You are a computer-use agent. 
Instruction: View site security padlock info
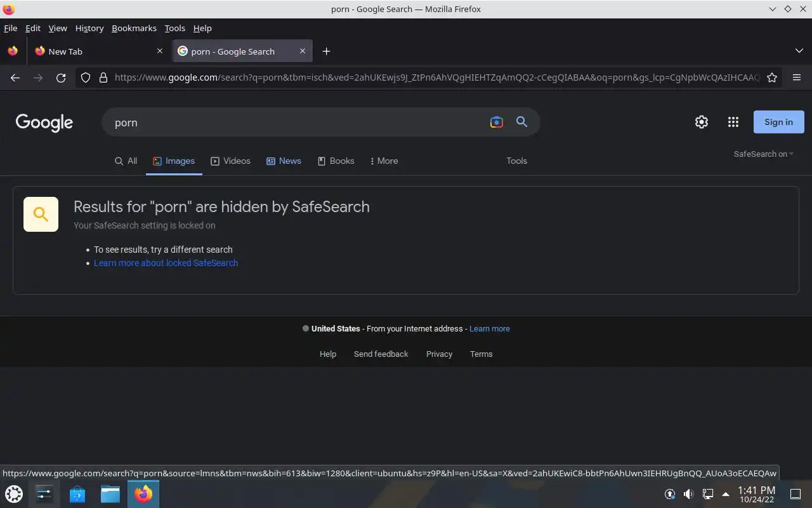coord(103,77)
